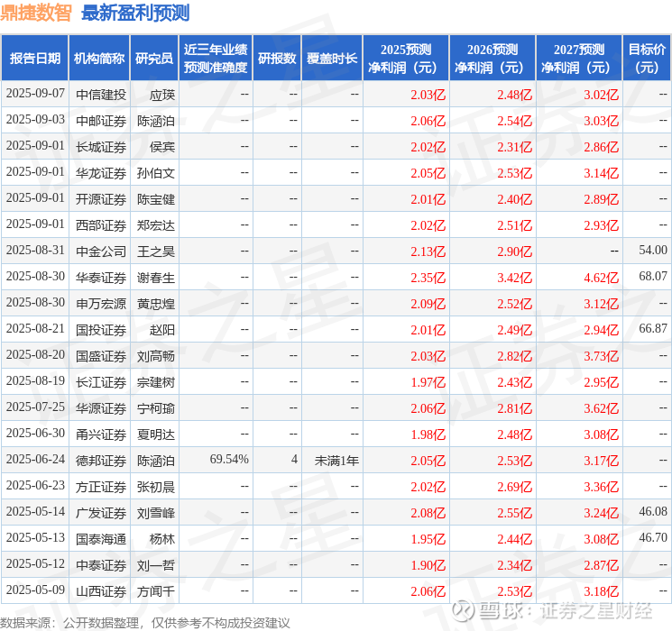Click the 报告日期 column header
672x631 pixels.
pyautogui.click(x=34, y=59)
